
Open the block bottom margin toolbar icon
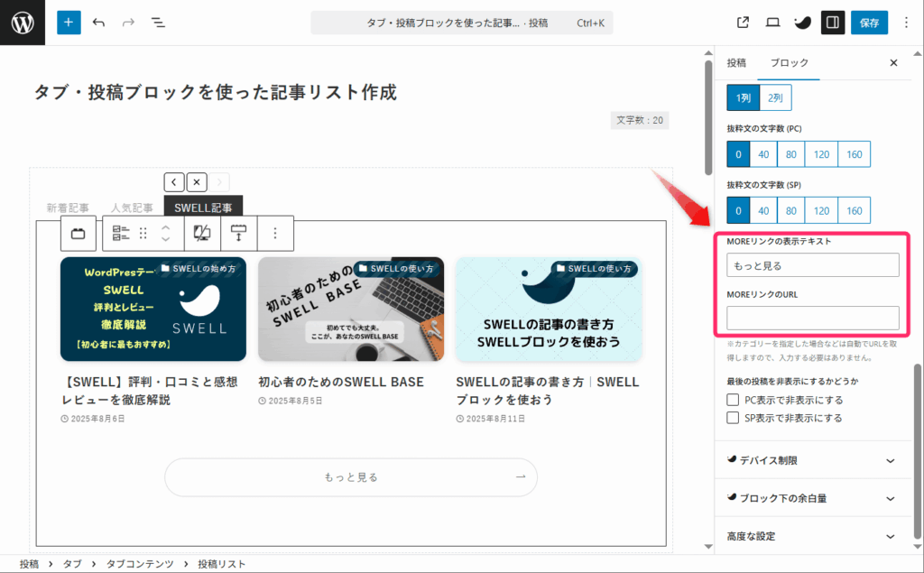(238, 234)
